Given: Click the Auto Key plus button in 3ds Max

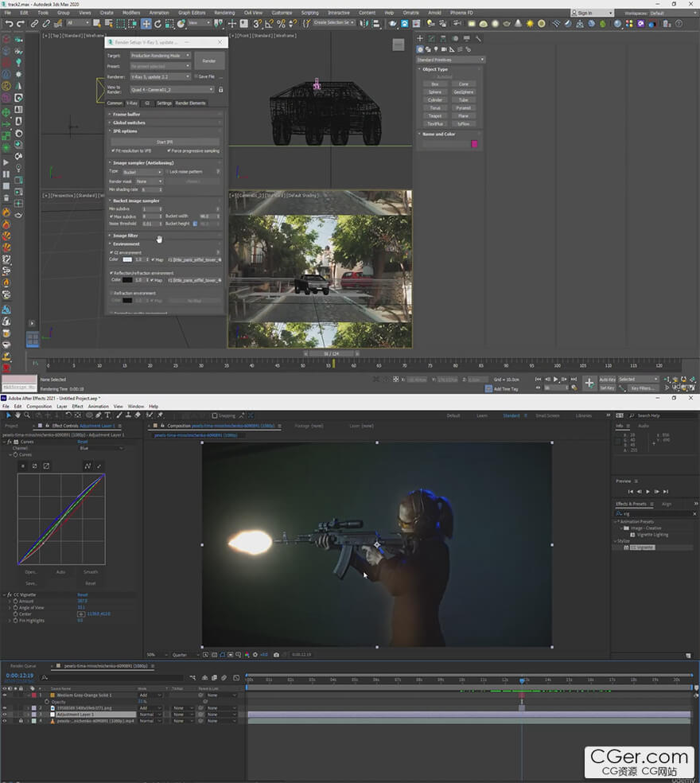Looking at the screenshot, I should [589, 383].
